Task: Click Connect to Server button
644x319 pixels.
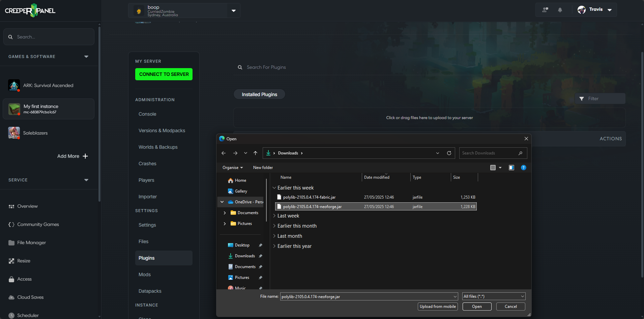Action: [x=164, y=74]
